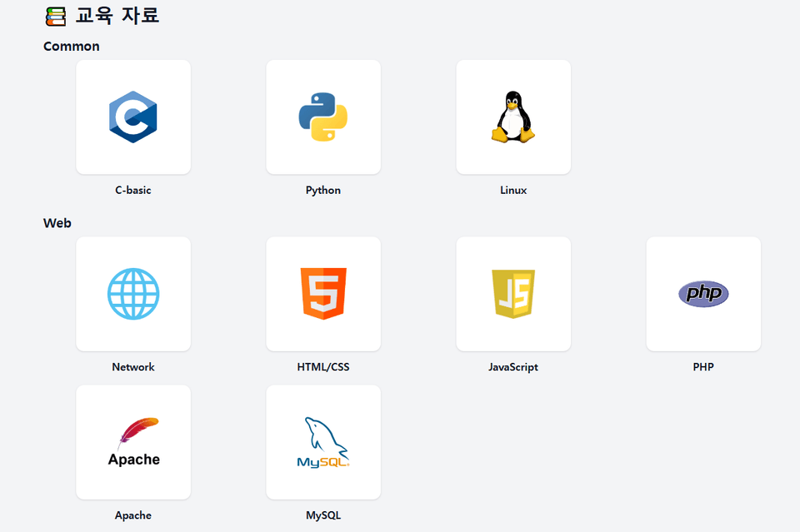Click the Apache caption under the card
The image size is (800, 532).
pos(133,515)
